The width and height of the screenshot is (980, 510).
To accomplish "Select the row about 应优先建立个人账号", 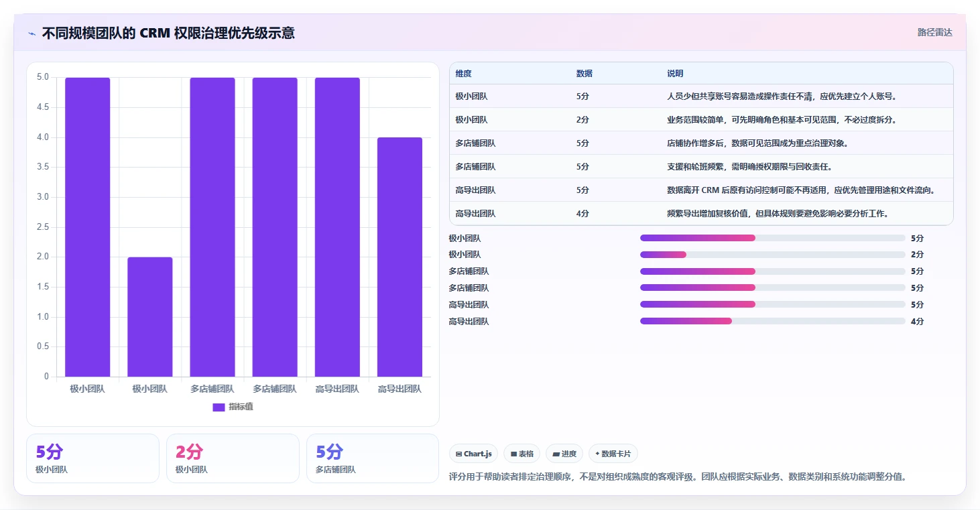I will [x=701, y=97].
